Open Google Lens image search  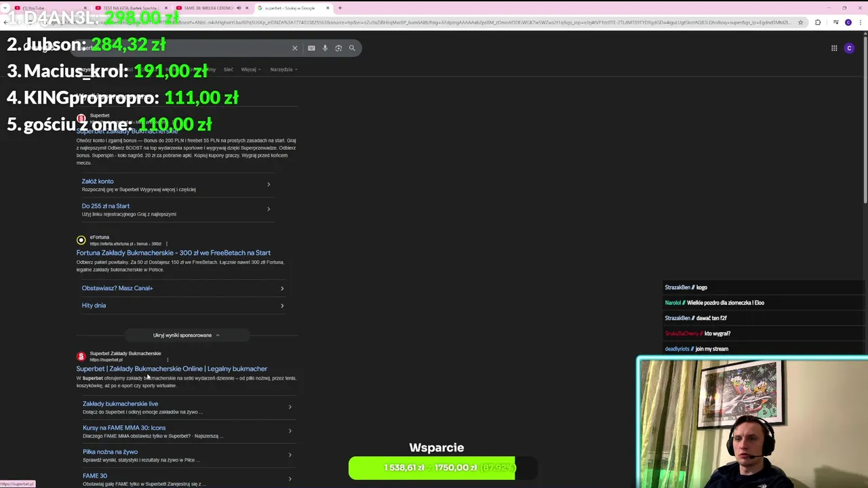point(338,48)
